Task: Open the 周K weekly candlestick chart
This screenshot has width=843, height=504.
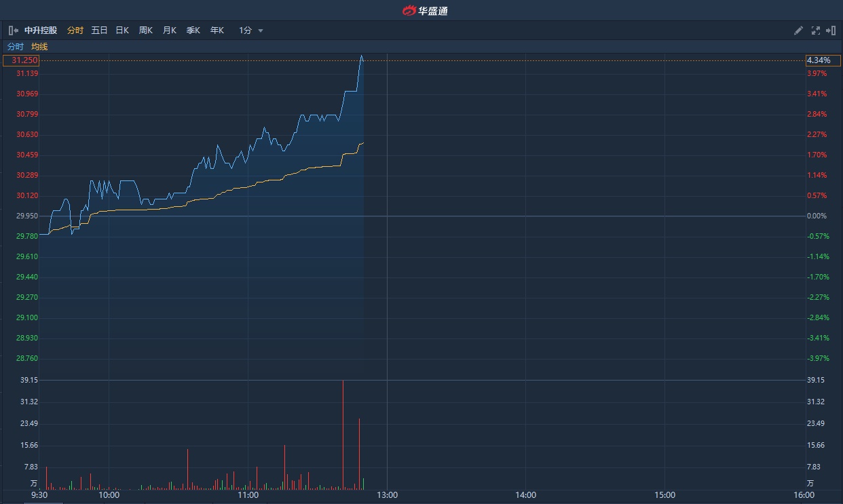Action: click(146, 31)
